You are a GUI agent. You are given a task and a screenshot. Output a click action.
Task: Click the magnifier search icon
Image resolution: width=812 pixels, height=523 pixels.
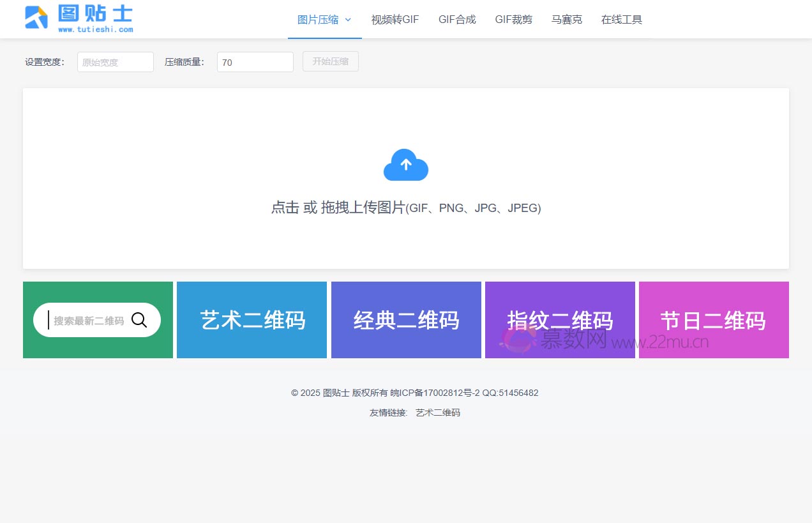pyautogui.click(x=139, y=319)
